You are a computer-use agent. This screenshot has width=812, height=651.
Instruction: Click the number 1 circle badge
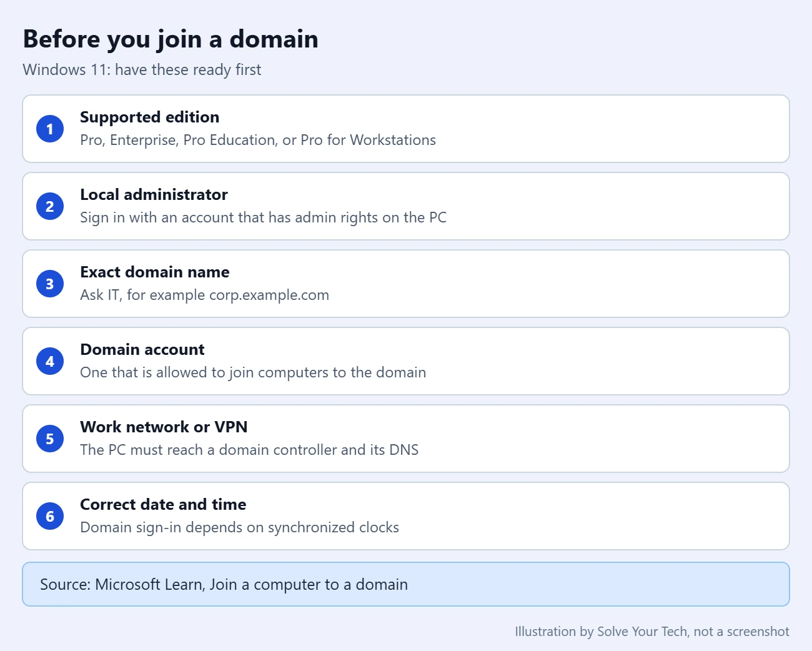[x=50, y=129]
